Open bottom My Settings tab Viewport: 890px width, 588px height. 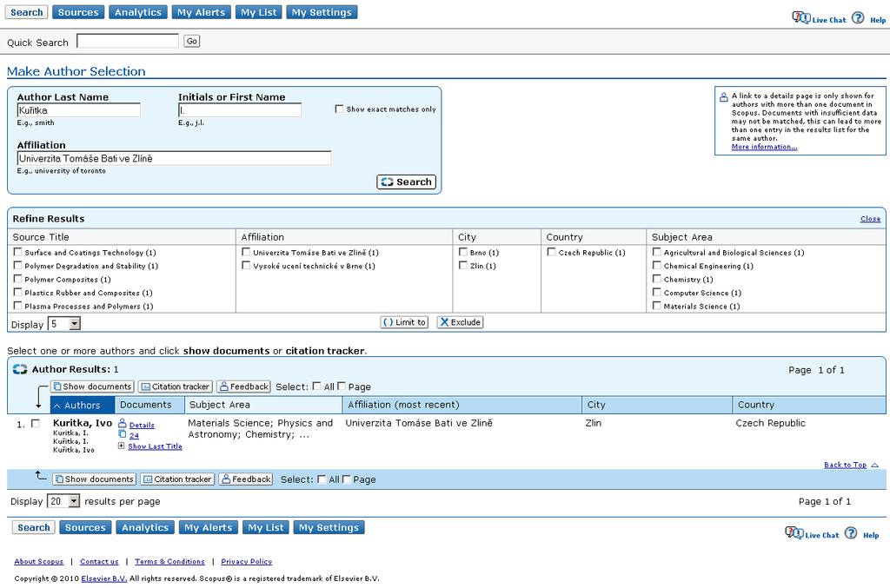coord(329,527)
